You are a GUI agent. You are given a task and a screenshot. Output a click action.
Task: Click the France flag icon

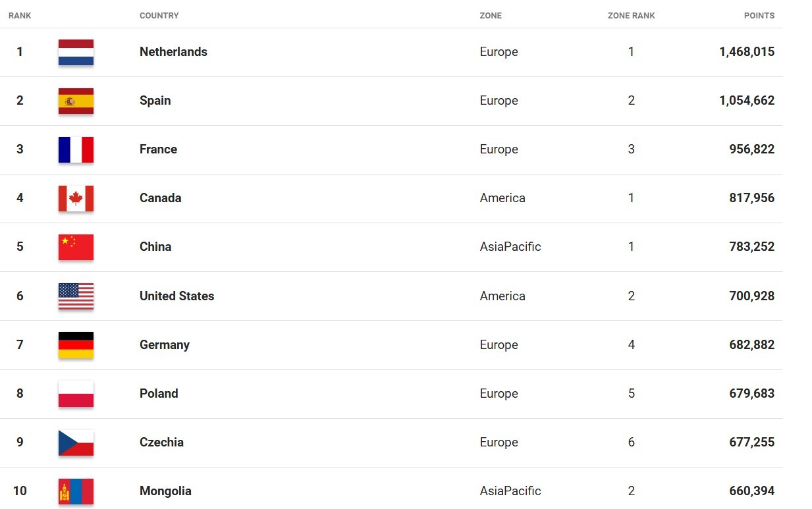pos(76,149)
